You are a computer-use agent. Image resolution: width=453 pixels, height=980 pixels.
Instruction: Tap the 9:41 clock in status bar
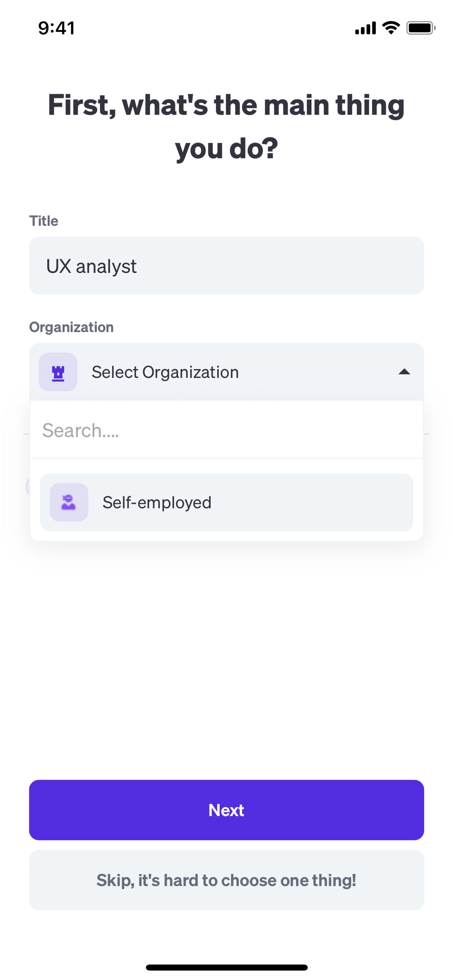click(x=56, y=28)
